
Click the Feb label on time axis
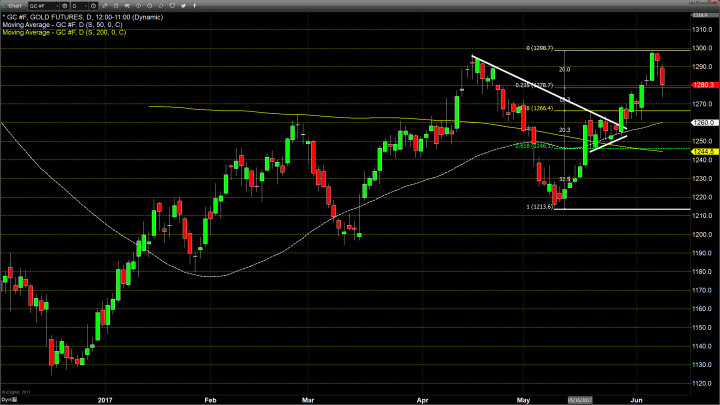(x=210, y=400)
